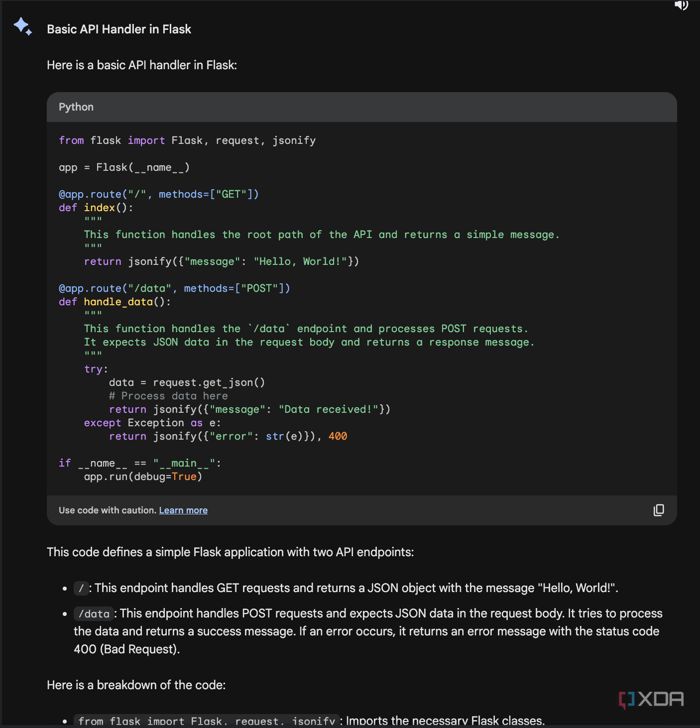
Task: Click the 'Python' code block label
Action: click(x=76, y=107)
